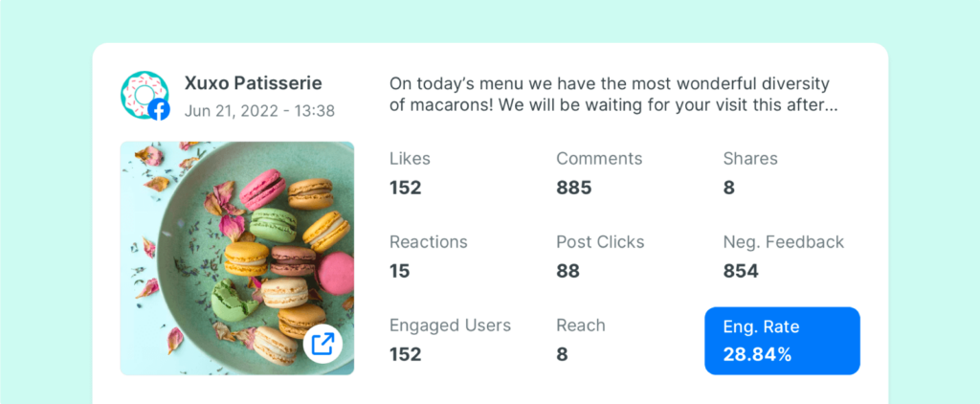Click the truncated post caption text
Screen dimensions: 980x404
613,95
